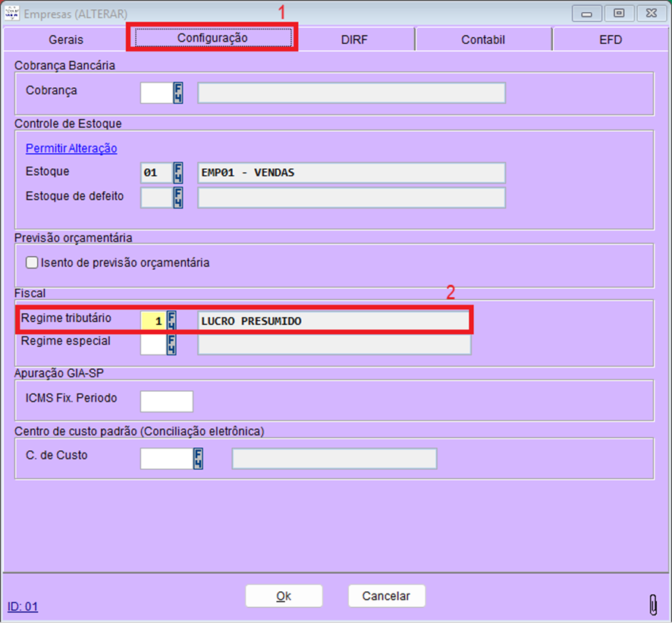
Task: Click the Estoque code field showing 01
Action: click(157, 173)
